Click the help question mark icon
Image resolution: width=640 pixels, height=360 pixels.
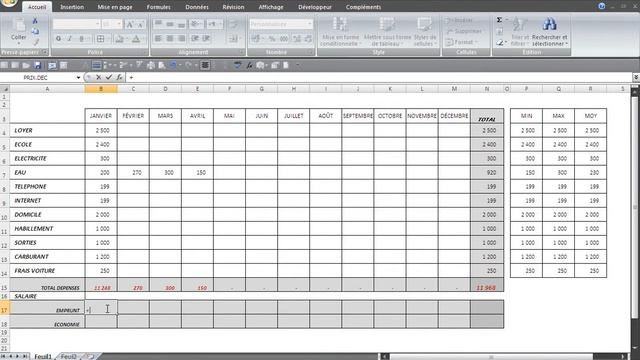602,6
